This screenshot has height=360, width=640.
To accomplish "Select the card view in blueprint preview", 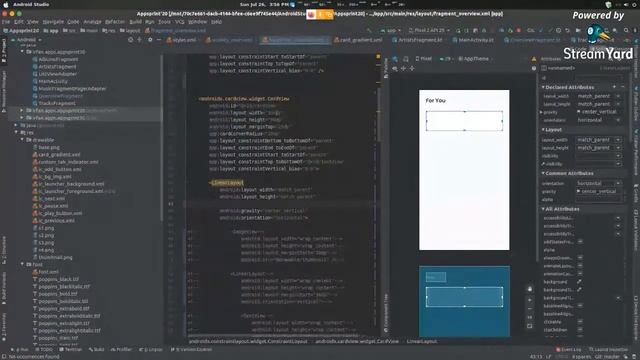I will [x=464, y=297].
